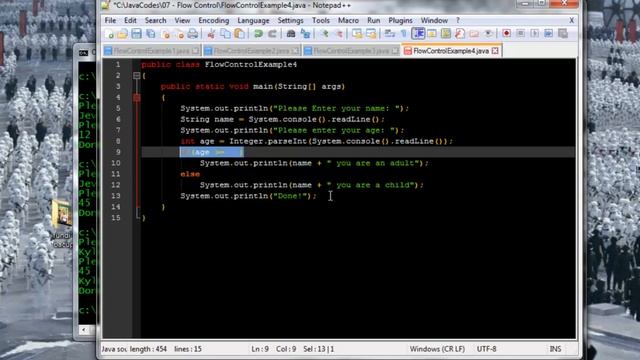Viewport: 640px width, 360px height.
Task: Open a file with the Open folder icon
Action: point(122,34)
